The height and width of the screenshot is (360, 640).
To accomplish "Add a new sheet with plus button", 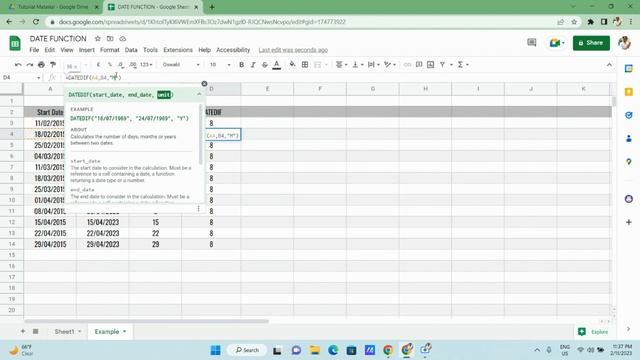I will tap(23, 331).
